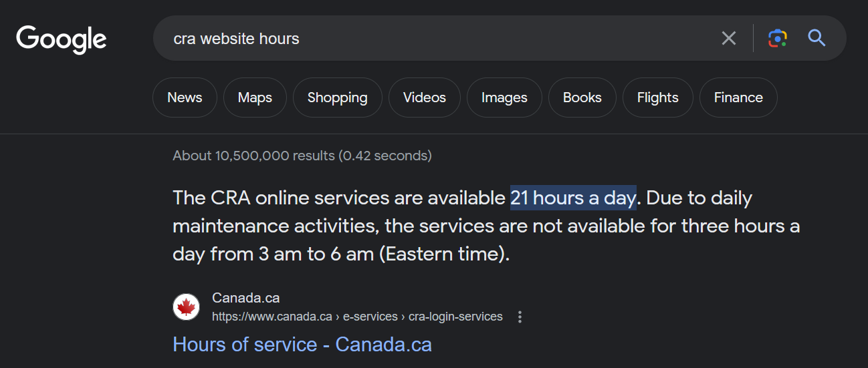The height and width of the screenshot is (368, 868).
Task: Open the three-dot menu beside the canada.ca URL
Action: point(520,317)
